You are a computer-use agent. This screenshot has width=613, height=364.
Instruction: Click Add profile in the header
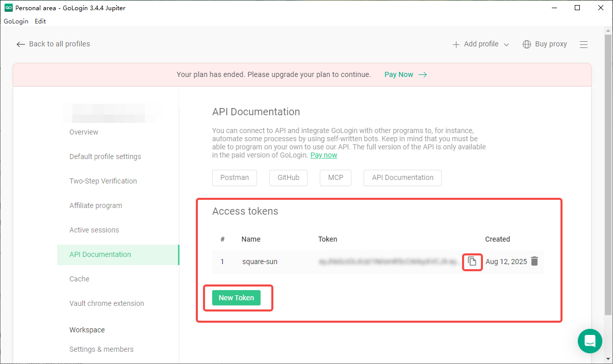(475, 44)
